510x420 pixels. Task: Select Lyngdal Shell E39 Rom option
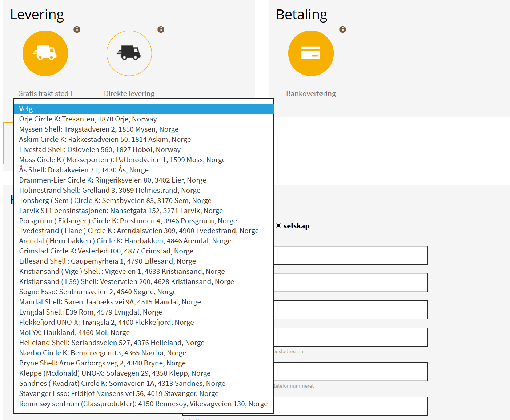click(144, 312)
